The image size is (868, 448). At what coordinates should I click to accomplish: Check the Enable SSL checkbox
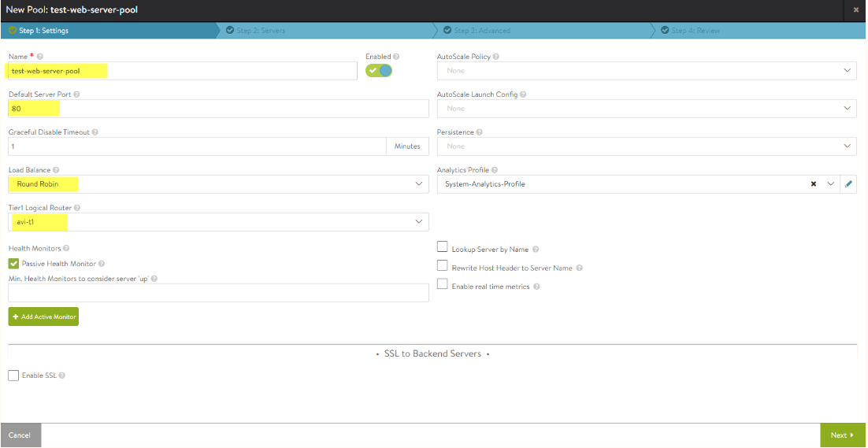coord(14,376)
